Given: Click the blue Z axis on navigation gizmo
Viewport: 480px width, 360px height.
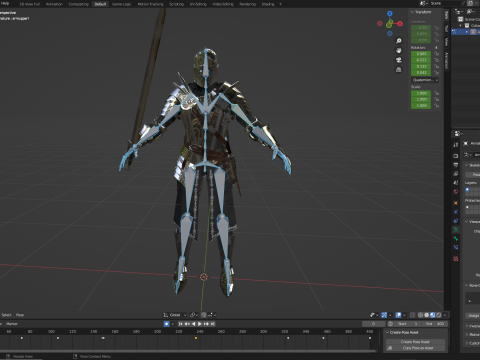Looking at the screenshot, I should (x=390, y=14).
